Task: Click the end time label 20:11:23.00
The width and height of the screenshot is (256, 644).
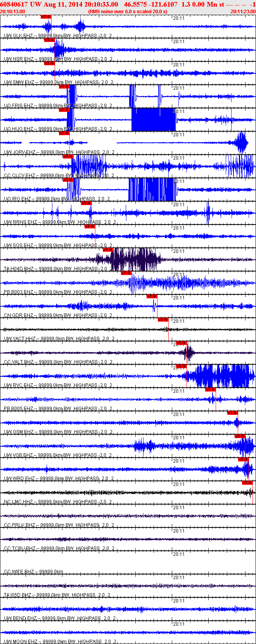Action: (243, 12)
